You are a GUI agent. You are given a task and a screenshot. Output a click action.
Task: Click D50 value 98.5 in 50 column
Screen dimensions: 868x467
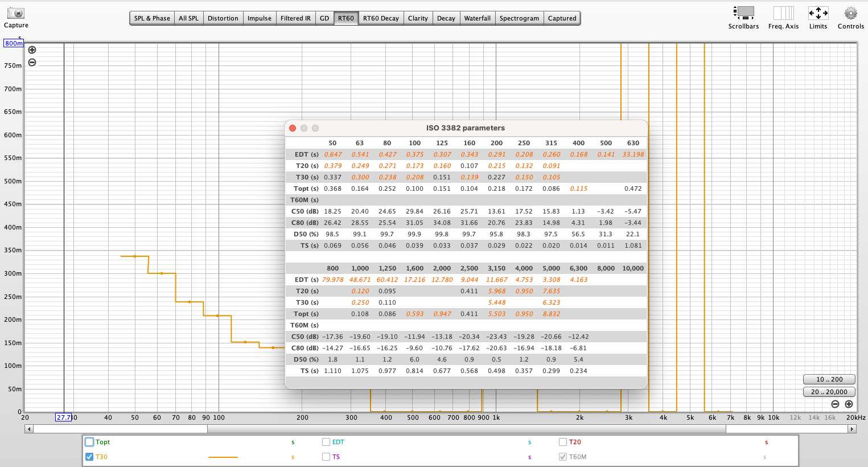(332, 234)
